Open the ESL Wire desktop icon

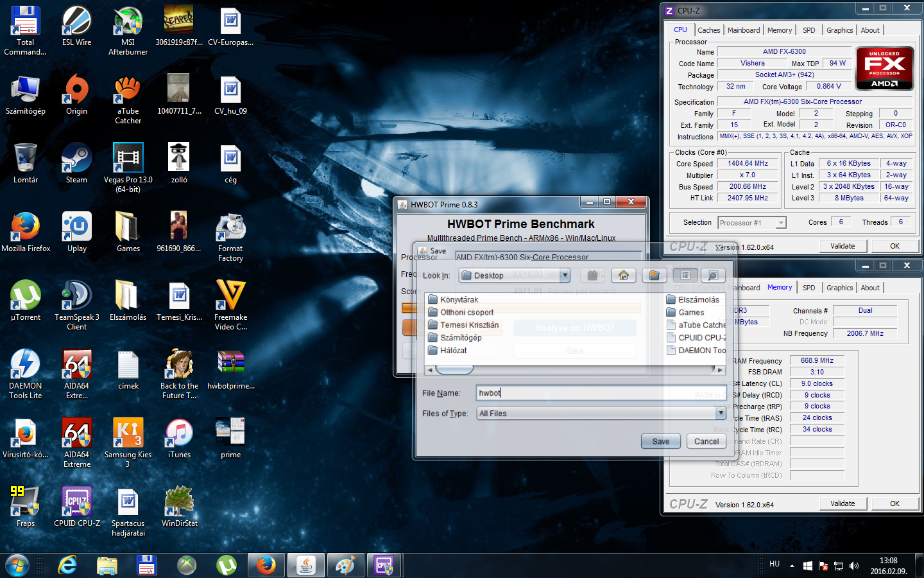click(x=77, y=26)
